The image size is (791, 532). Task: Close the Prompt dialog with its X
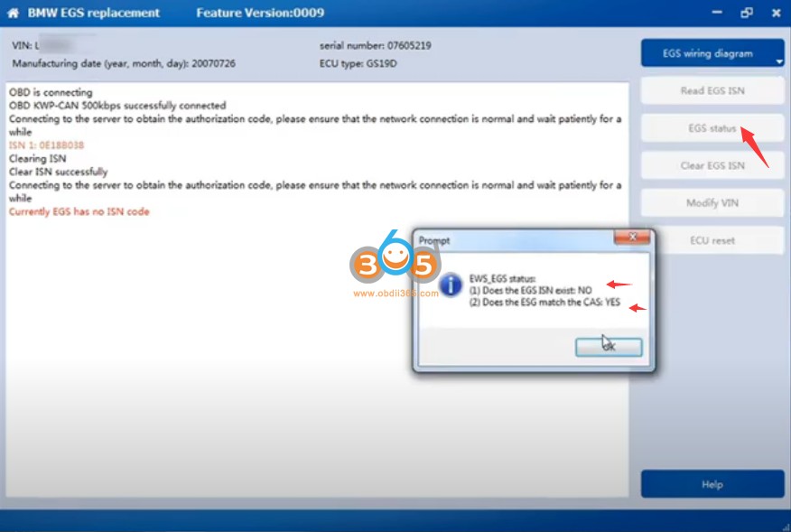[631, 238]
